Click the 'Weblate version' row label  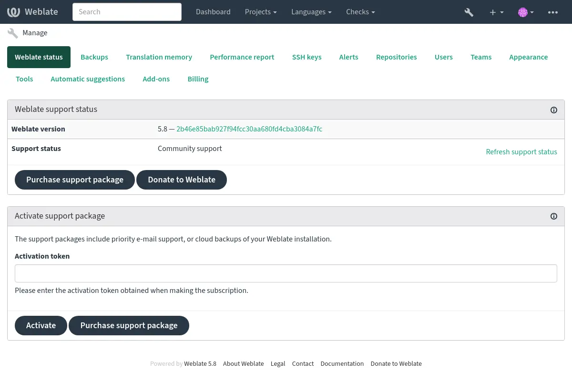click(38, 129)
